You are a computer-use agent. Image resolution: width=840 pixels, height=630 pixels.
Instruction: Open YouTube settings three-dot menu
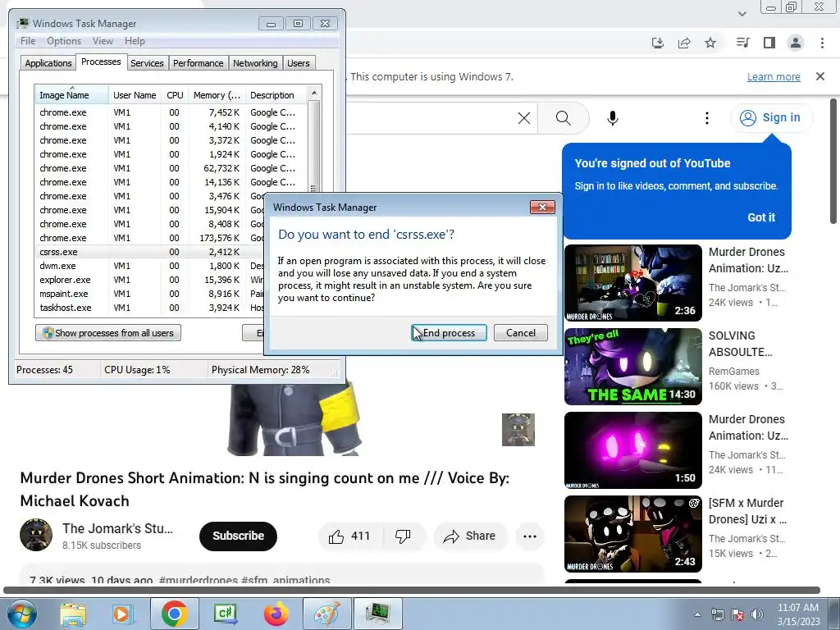[x=707, y=118]
